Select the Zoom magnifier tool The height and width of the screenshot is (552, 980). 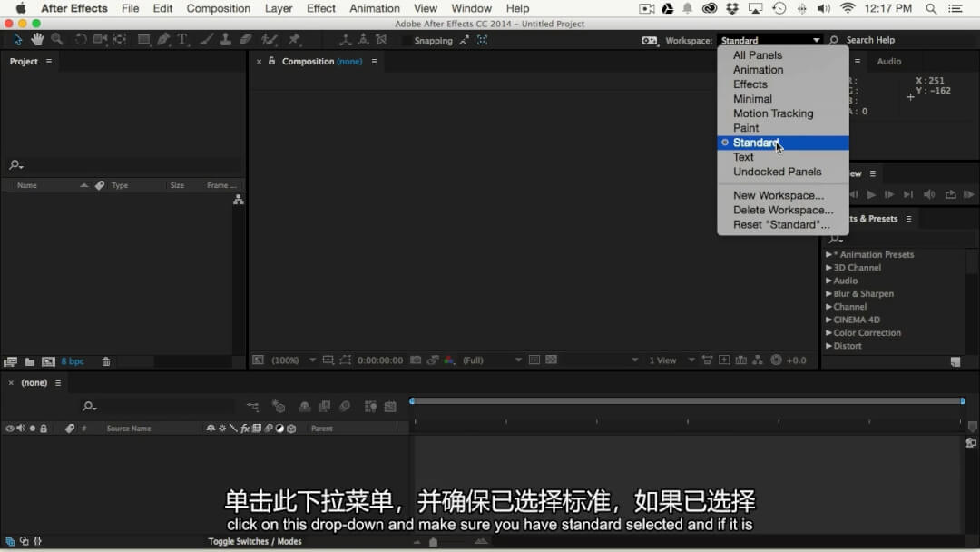point(57,40)
